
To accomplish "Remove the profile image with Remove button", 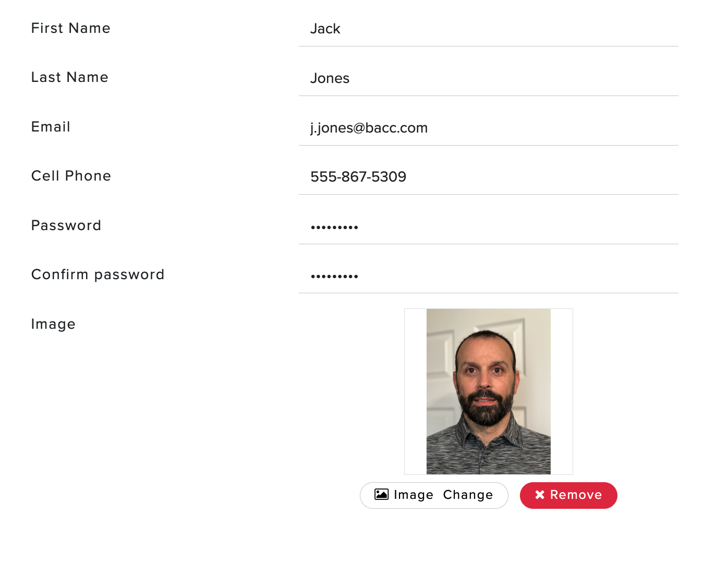I will pyautogui.click(x=568, y=495).
